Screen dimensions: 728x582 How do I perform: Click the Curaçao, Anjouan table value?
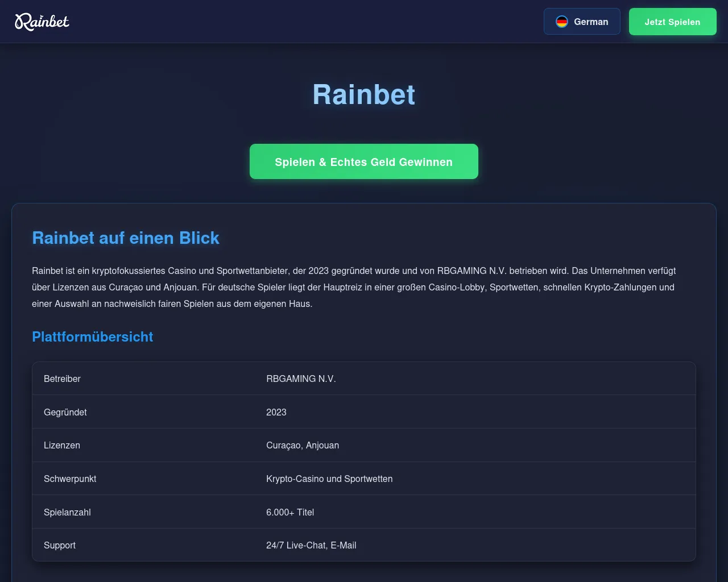[303, 445]
